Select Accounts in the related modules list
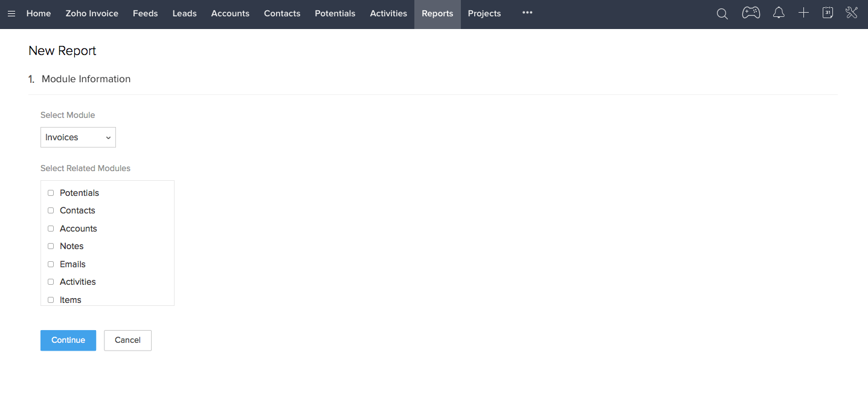868x393 pixels. tap(51, 228)
